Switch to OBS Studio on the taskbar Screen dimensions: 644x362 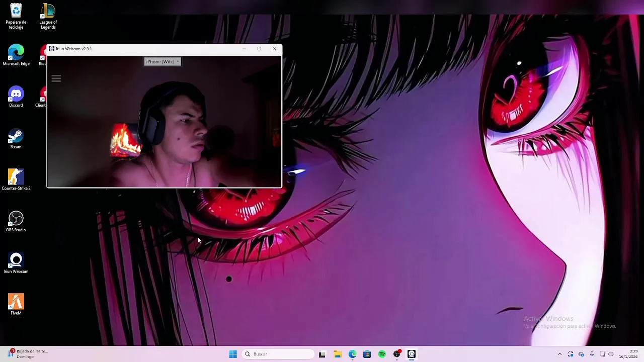click(397, 354)
